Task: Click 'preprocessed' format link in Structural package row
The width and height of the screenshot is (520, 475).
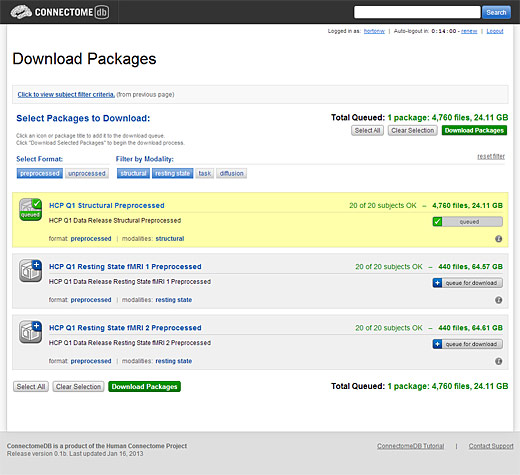Action: [x=91, y=239]
